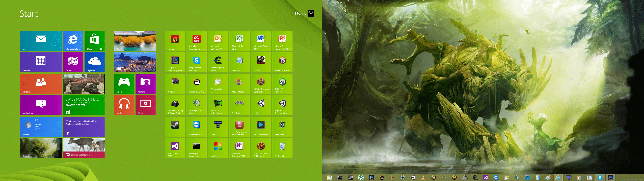Viewport: 644px width, 181px height.
Task: Open the SkyDrive tile
Action: [94, 62]
